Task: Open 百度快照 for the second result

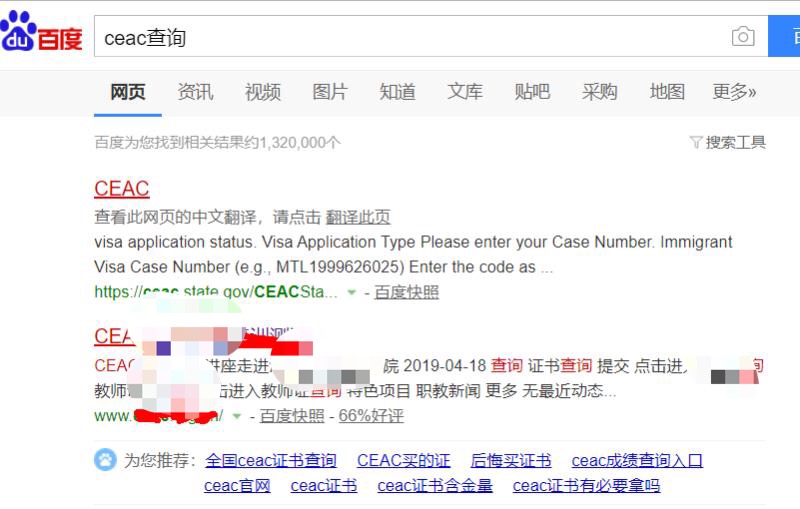Action: [292, 416]
